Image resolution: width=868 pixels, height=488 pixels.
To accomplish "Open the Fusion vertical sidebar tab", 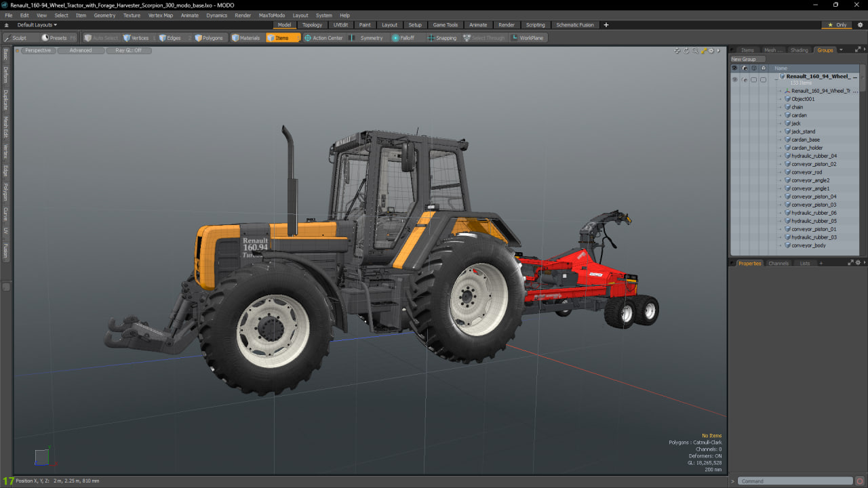I will pyautogui.click(x=5, y=251).
